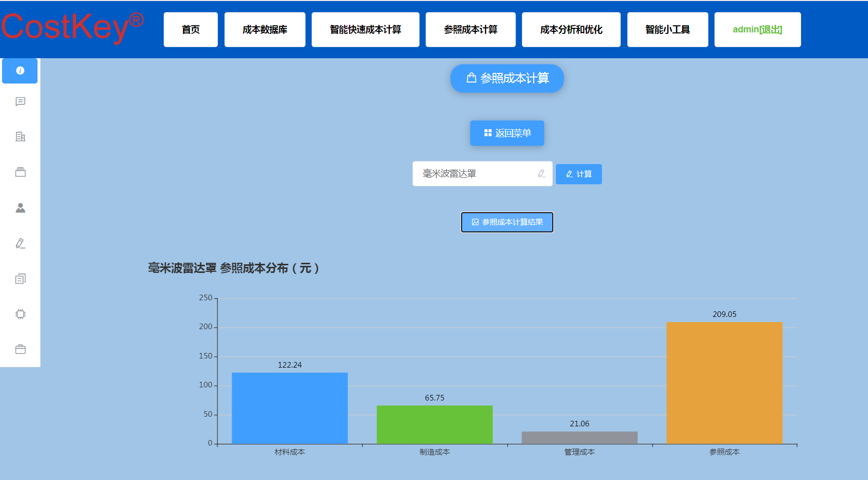
Task: Click the gray 管理成本 bar
Action: (580, 438)
